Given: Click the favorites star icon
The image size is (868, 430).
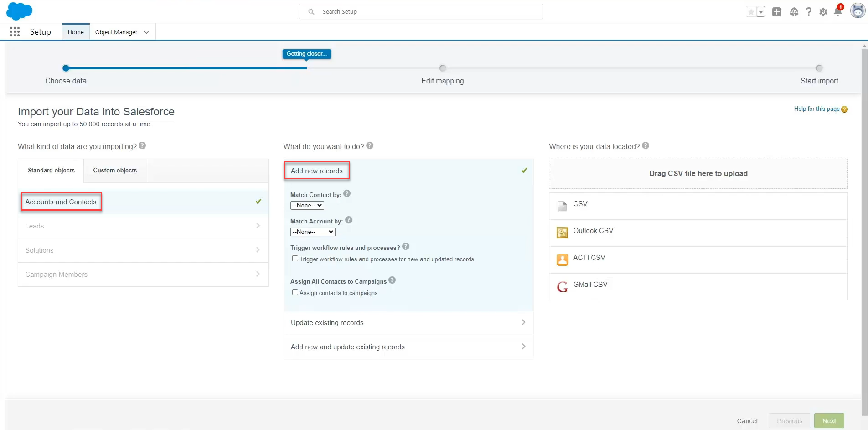Looking at the screenshot, I should click(751, 12).
